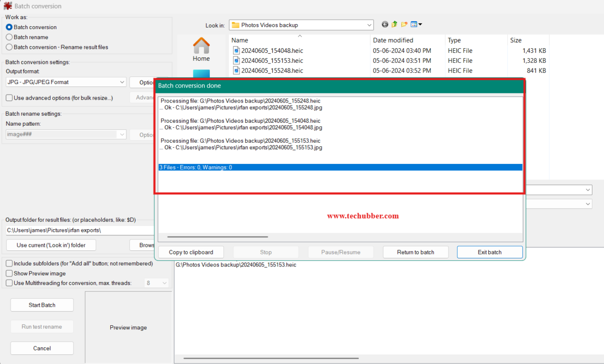Screen dimensions: 604x364
Task: Select file 20240605_155153.heic in the browser list
Action: point(272,60)
